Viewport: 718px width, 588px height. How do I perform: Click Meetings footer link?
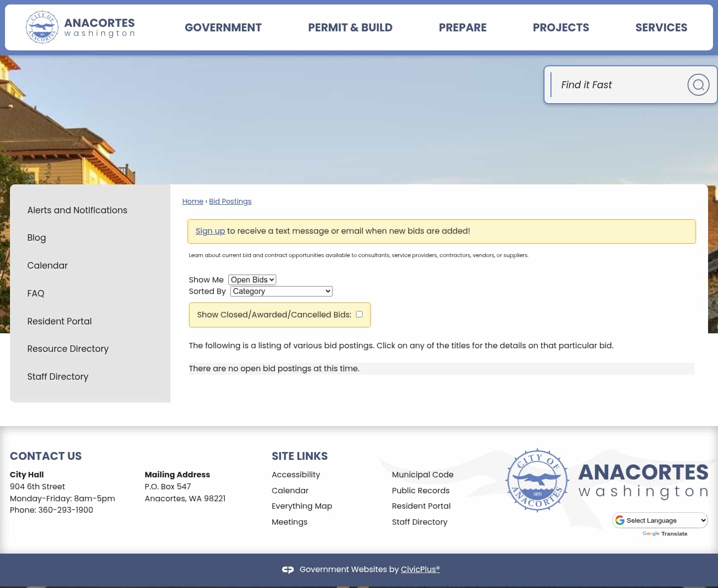[x=290, y=522]
